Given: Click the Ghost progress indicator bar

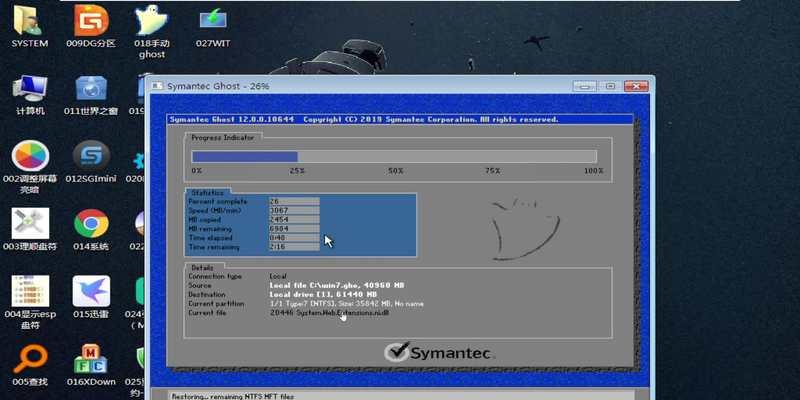Looking at the screenshot, I should 394,157.
